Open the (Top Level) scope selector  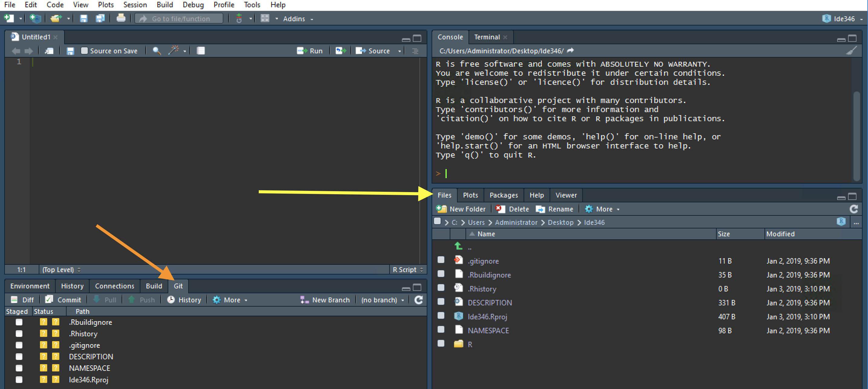click(61, 270)
